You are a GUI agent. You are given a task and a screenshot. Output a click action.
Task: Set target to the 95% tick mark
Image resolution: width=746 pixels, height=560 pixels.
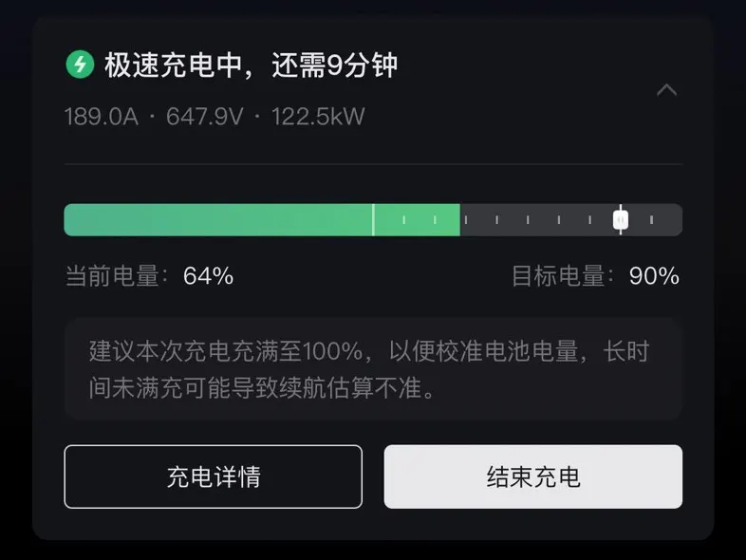(651, 220)
